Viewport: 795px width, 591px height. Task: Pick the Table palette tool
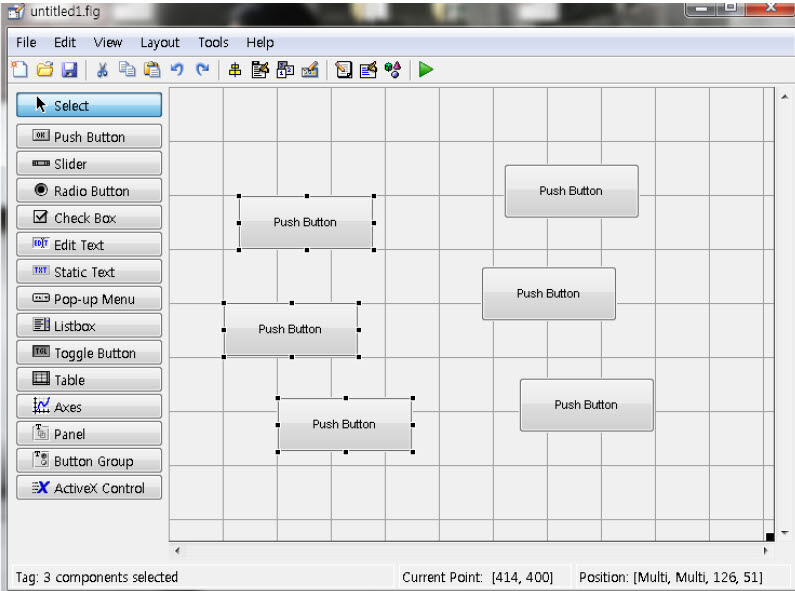[89, 379]
